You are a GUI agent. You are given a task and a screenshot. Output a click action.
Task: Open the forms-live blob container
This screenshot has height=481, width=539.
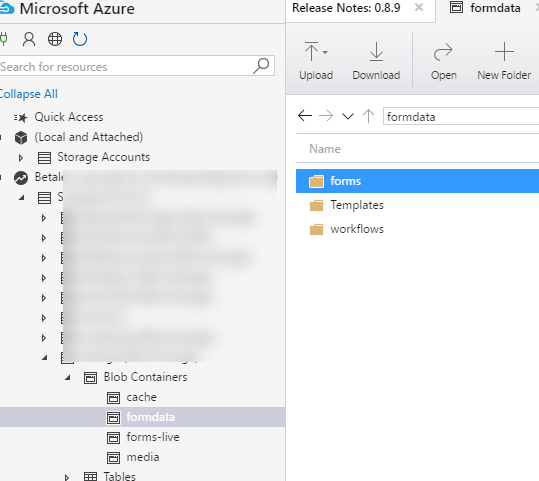(x=153, y=437)
